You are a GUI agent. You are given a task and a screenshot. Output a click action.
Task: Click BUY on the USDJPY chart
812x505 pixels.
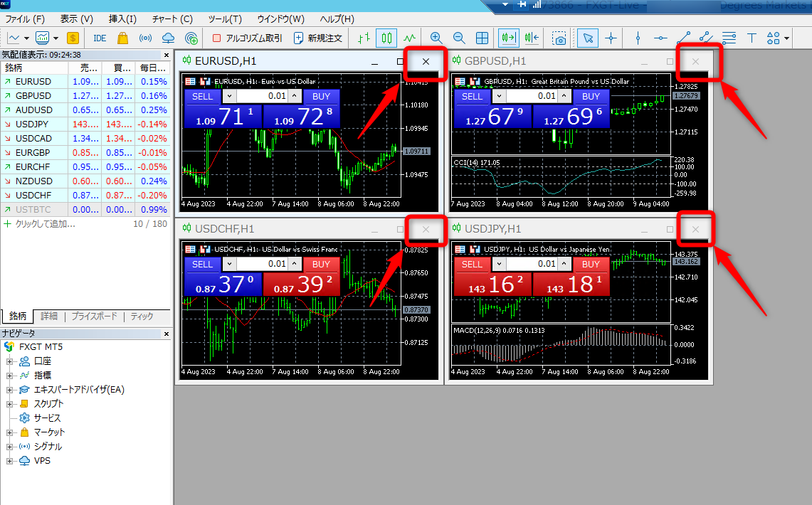pos(591,265)
